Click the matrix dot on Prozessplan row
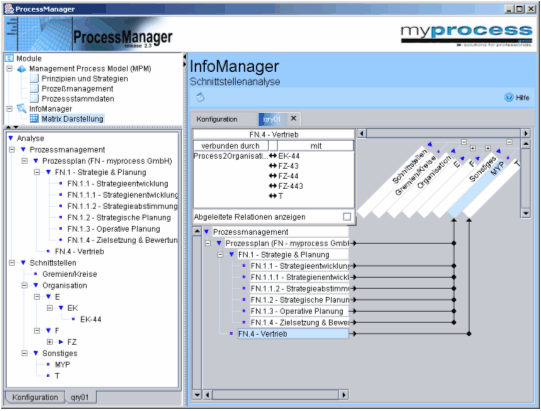 coord(454,243)
